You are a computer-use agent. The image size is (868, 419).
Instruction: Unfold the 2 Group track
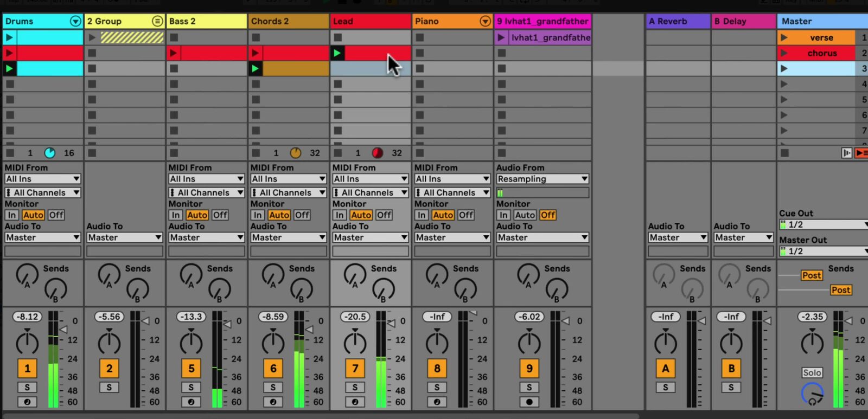tap(157, 21)
